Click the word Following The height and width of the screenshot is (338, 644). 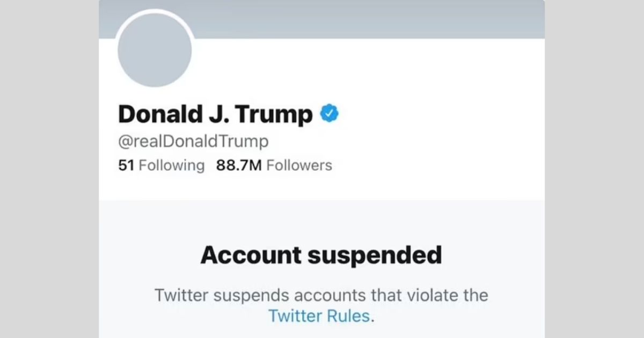(x=172, y=166)
